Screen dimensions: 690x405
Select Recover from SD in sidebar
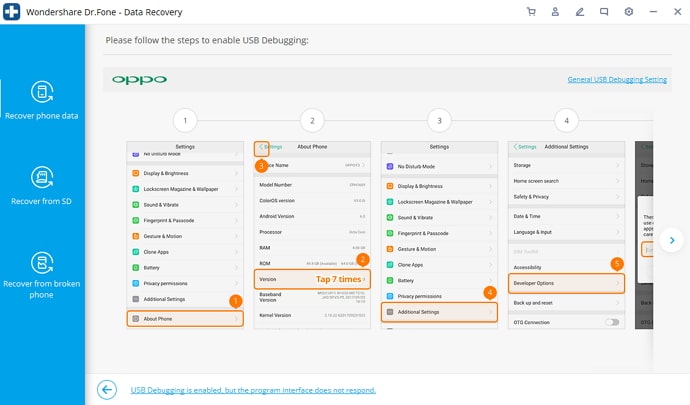42,186
